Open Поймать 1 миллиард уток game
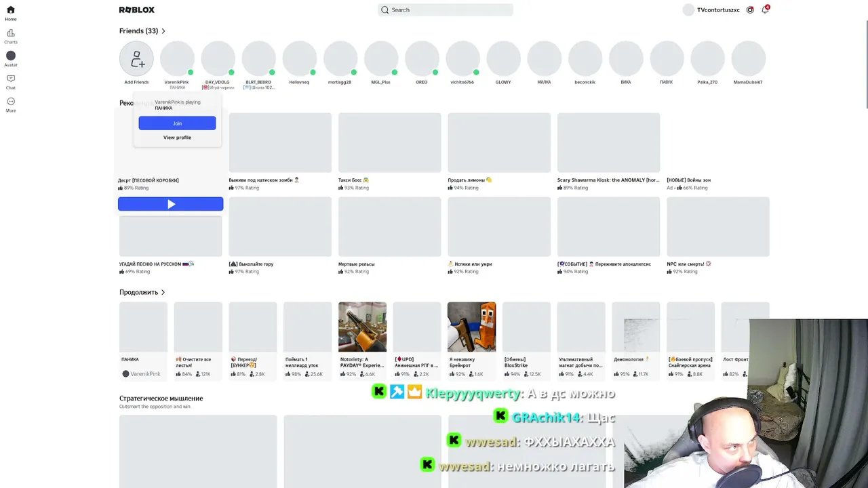 pyautogui.click(x=308, y=340)
